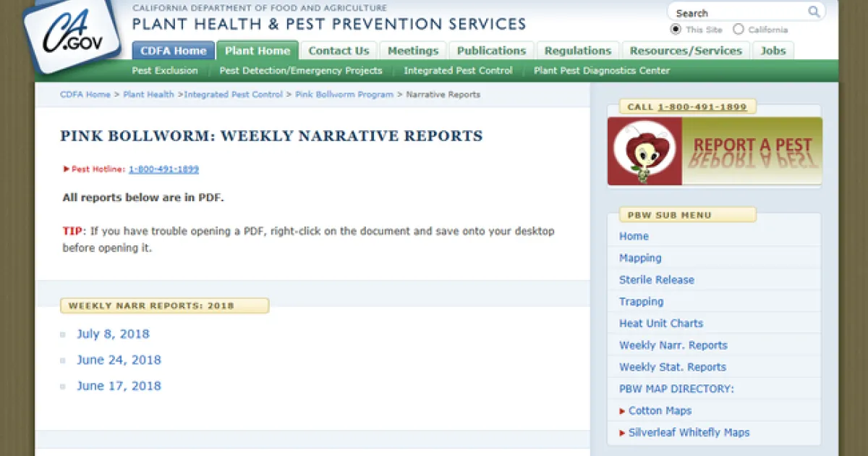Click red arrow beside Silverleaf Whitefly Maps

click(622, 433)
